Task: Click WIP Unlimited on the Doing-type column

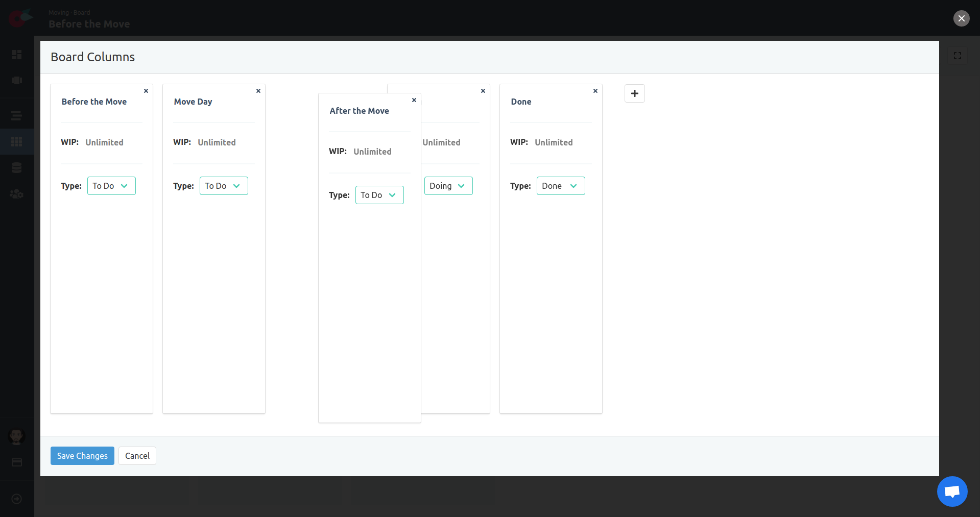Action: [x=441, y=142]
